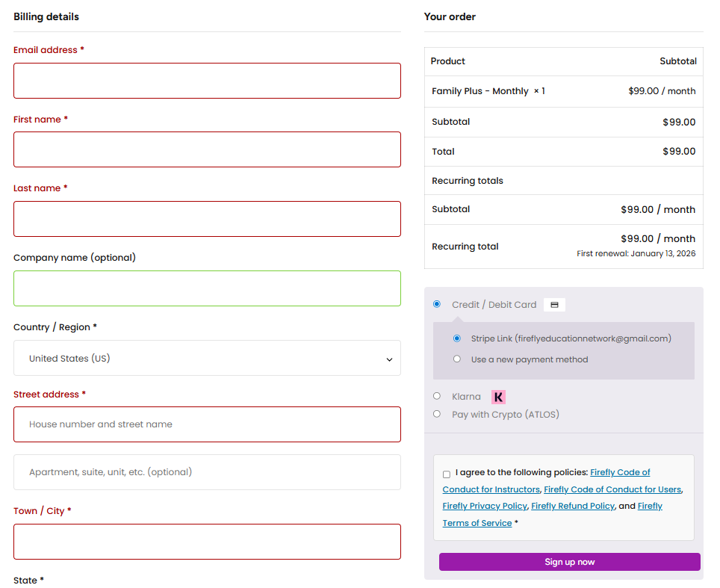The height and width of the screenshot is (588, 720).
Task: Click the House number and street name field
Action: click(x=207, y=424)
